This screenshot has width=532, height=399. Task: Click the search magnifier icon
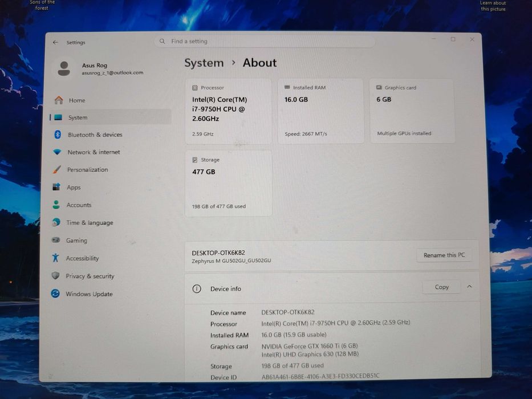pyautogui.click(x=162, y=41)
